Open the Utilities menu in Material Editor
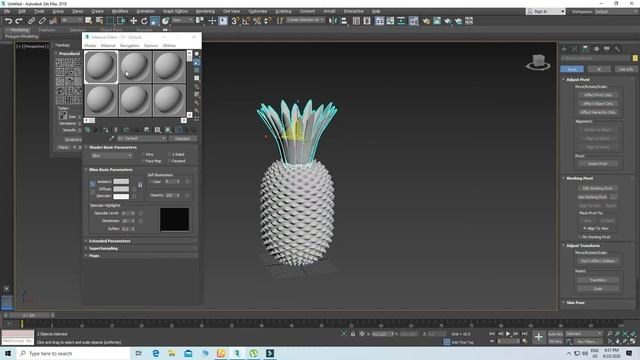This screenshot has height=360, width=640. tap(169, 46)
